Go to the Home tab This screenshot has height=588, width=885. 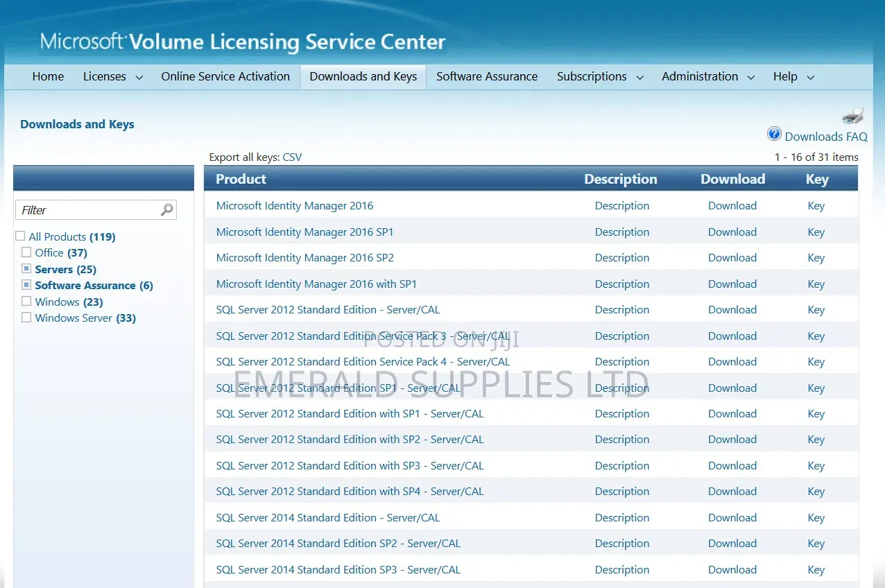coord(48,76)
